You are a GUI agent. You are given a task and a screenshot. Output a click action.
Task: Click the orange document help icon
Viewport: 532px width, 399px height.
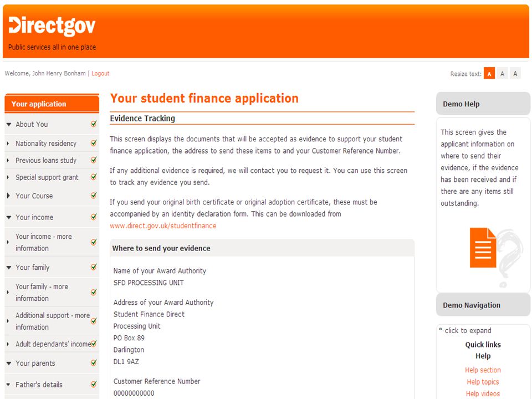tap(483, 248)
